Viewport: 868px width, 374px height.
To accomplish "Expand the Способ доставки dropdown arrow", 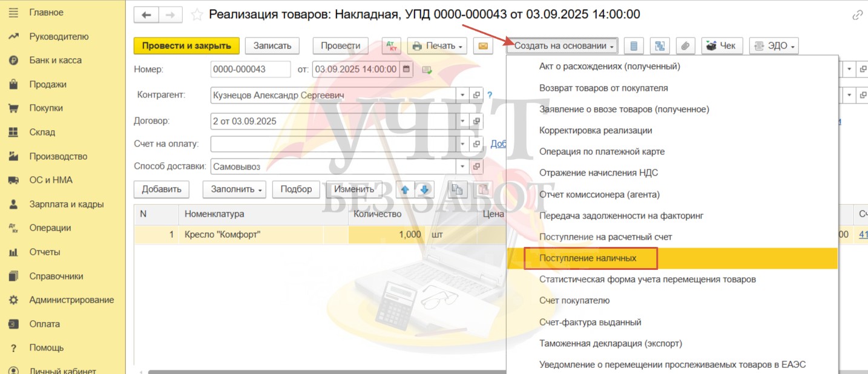I will (463, 166).
